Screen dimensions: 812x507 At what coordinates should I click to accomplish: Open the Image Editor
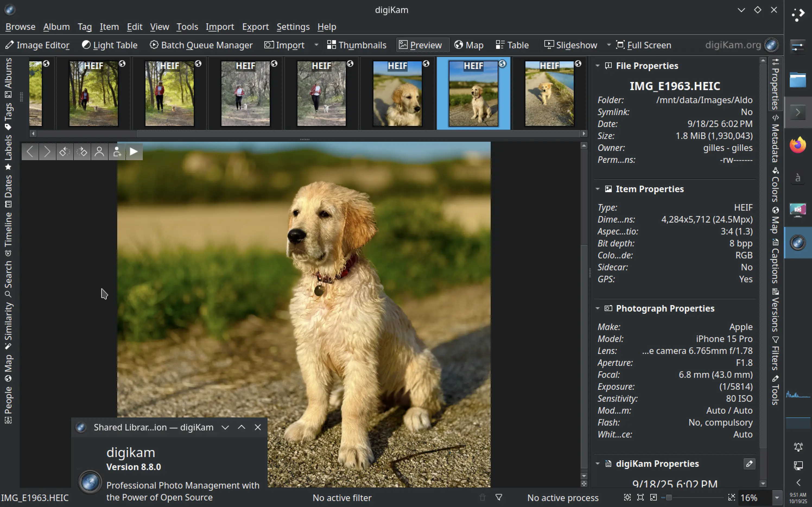tap(37, 45)
